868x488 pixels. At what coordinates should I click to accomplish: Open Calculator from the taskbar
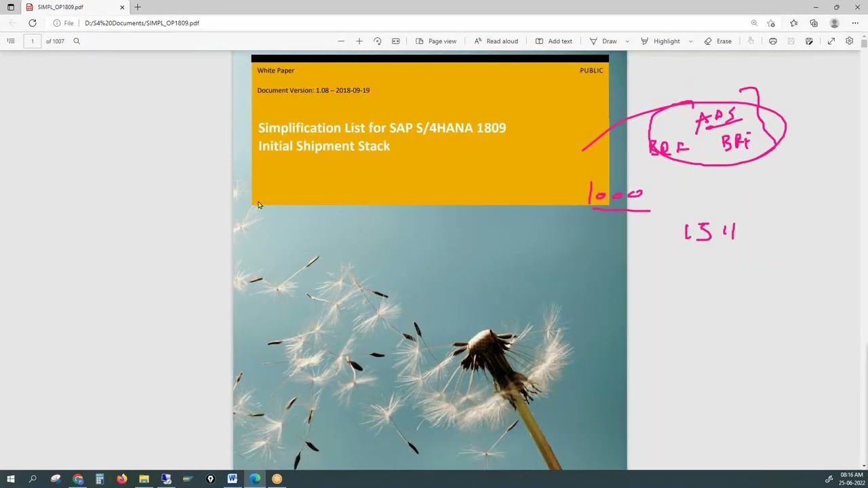tap(100, 479)
